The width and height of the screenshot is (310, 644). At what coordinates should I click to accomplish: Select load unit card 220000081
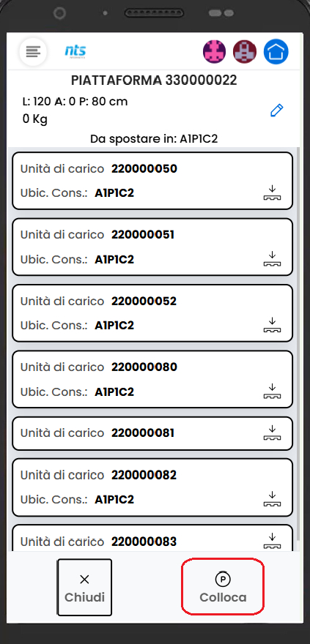tap(152, 433)
